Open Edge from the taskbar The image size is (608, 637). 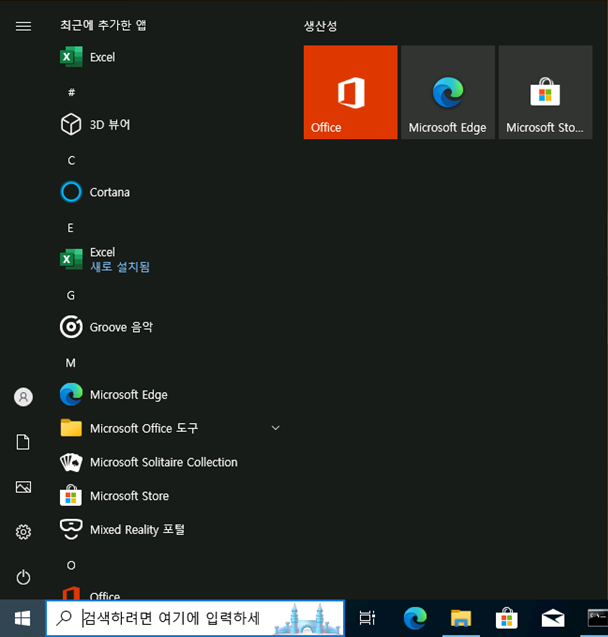pos(415,618)
